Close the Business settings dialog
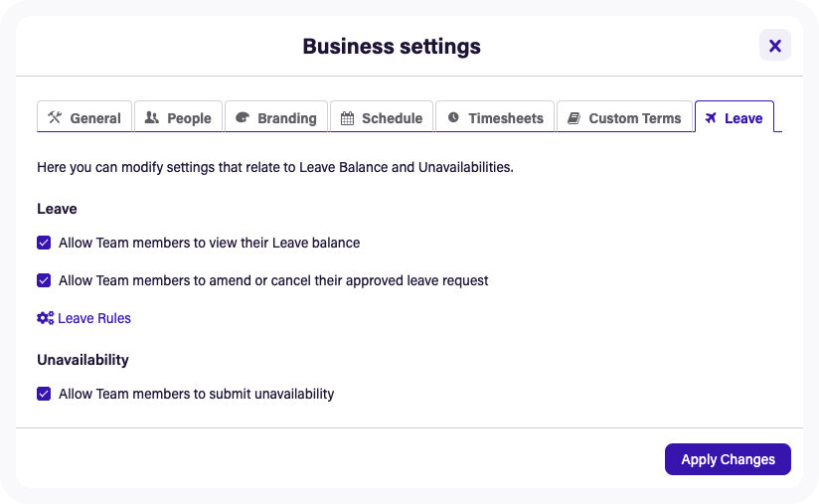The width and height of the screenshot is (819, 504). (x=775, y=46)
